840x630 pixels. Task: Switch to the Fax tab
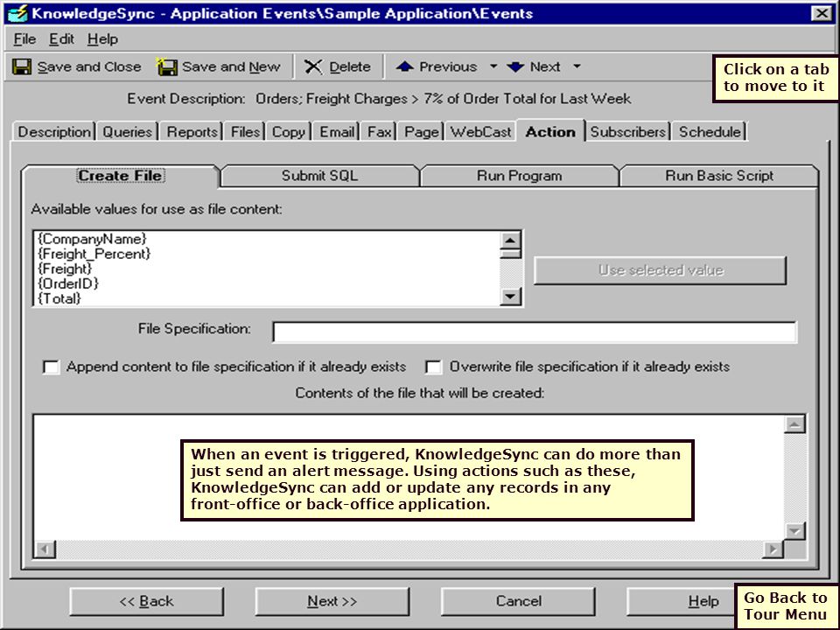pos(379,132)
